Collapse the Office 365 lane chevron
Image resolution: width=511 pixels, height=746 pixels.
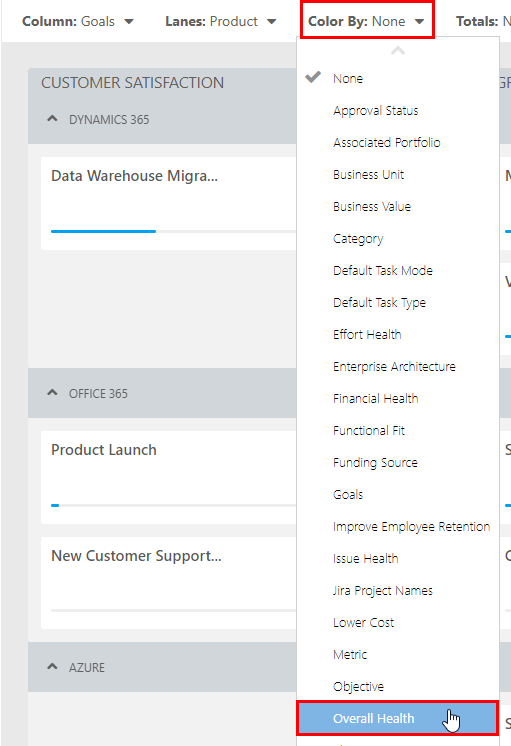(52, 393)
